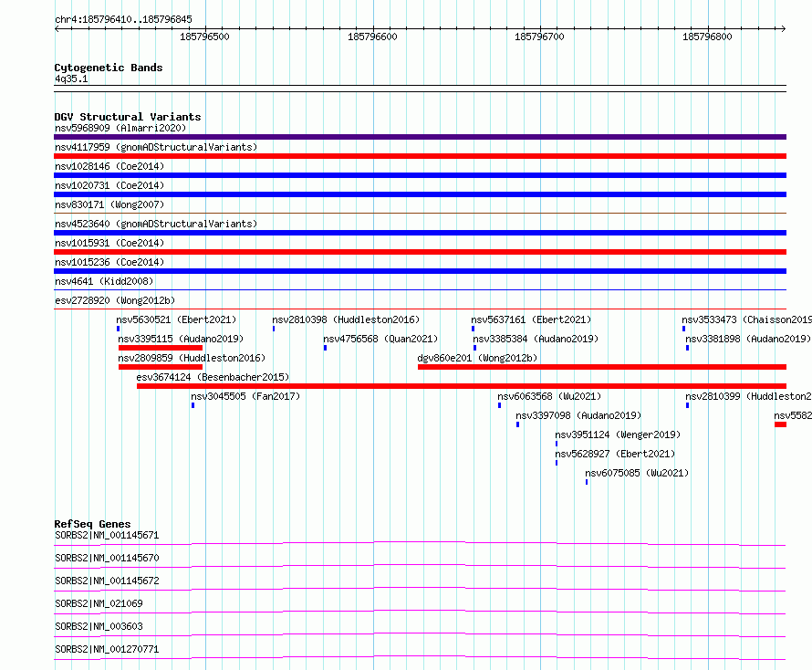Open nsv830171 (Wong2007) variant
Screen dimensions: 812x670
click(x=109, y=204)
